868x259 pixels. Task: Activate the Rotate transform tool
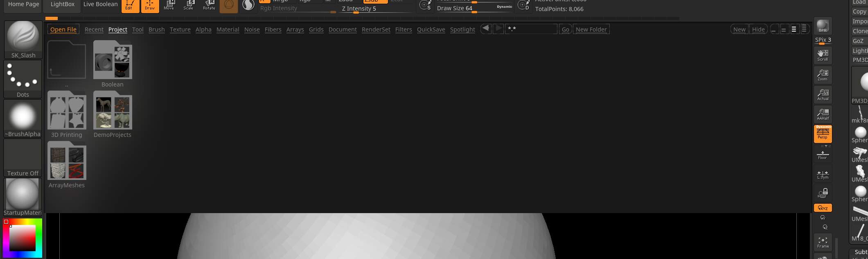(209, 5)
